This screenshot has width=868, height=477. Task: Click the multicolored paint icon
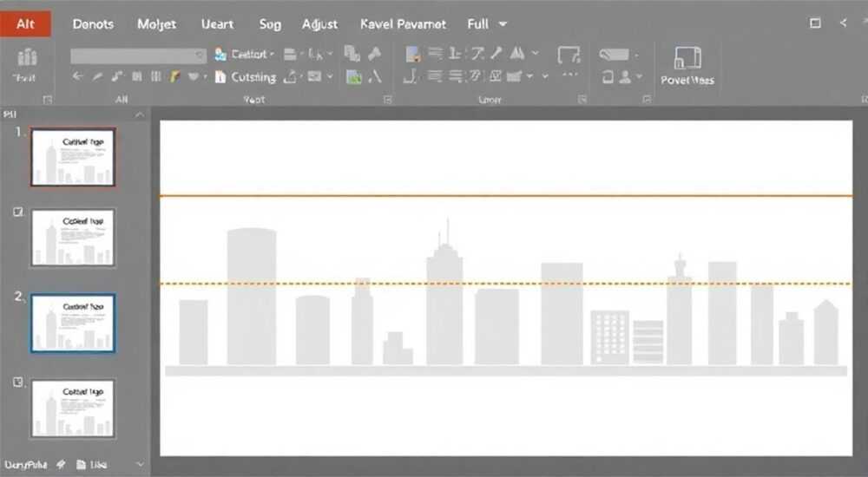(175, 76)
